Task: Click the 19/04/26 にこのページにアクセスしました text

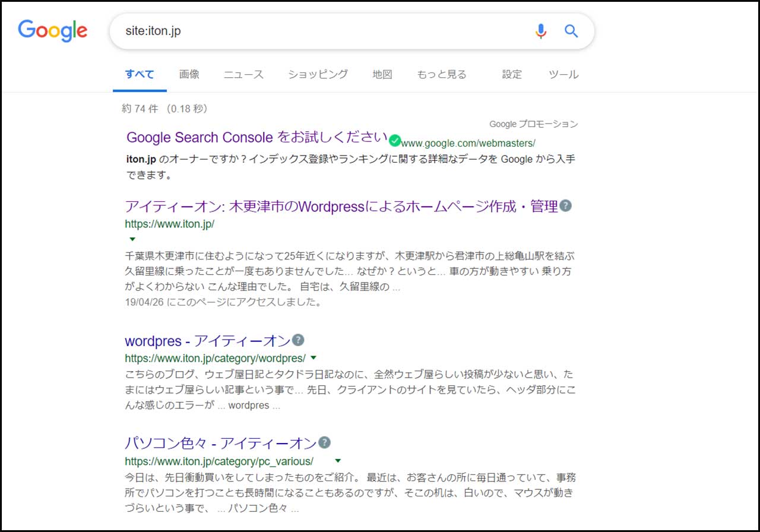Action: click(x=223, y=302)
